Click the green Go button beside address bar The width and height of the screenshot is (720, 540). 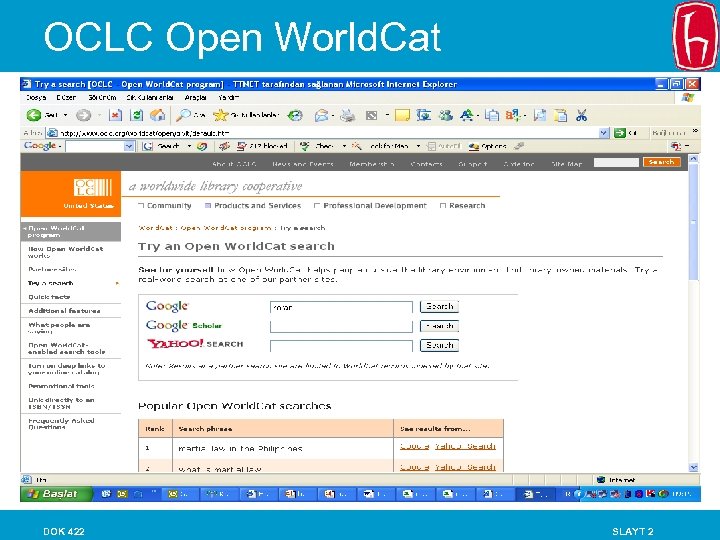point(620,133)
